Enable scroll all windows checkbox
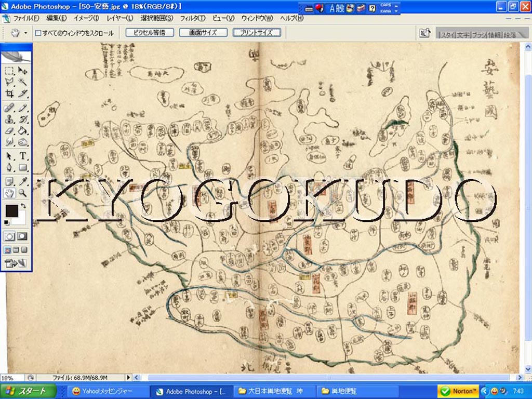532x399 pixels. (38, 33)
